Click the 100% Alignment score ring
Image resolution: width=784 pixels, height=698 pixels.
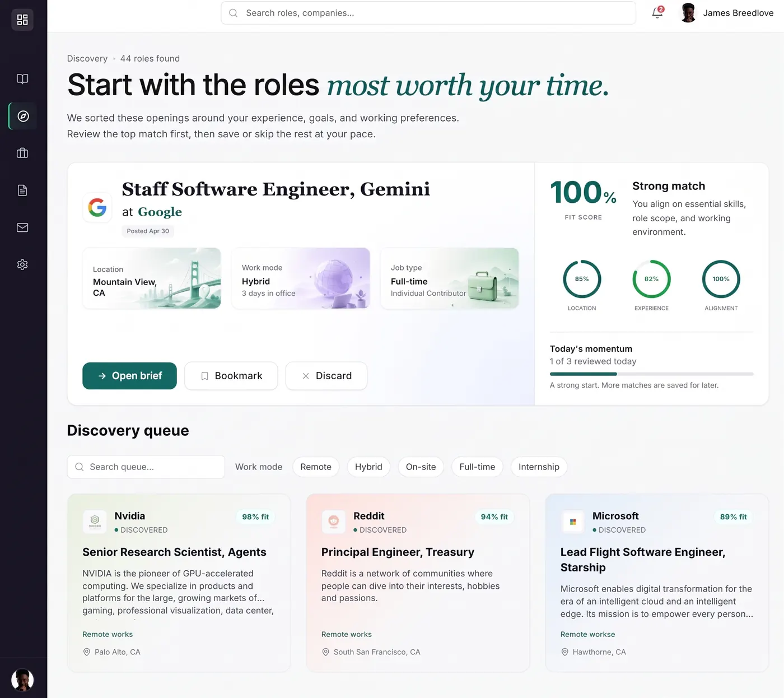(721, 279)
